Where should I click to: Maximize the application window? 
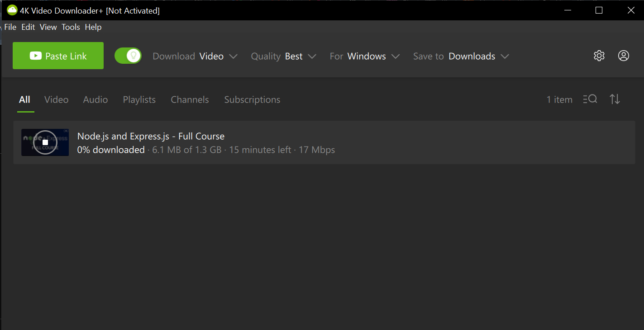(x=599, y=10)
